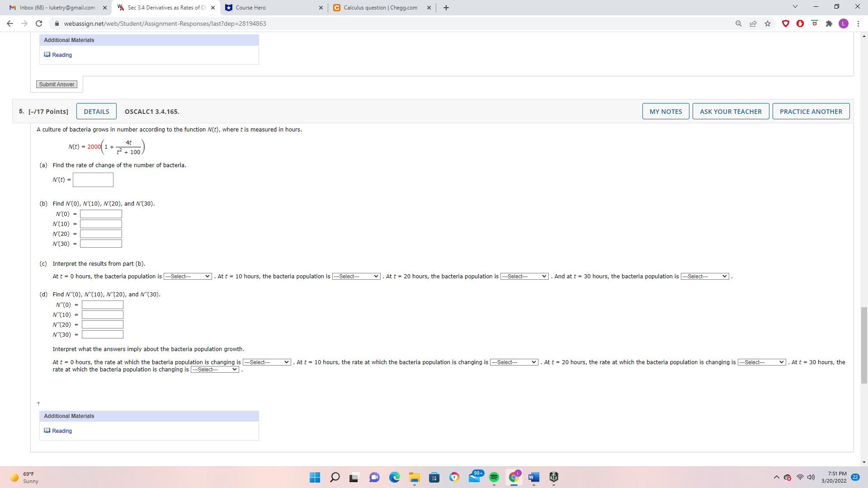
Task: Click the browser reload button
Action: (x=39, y=23)
